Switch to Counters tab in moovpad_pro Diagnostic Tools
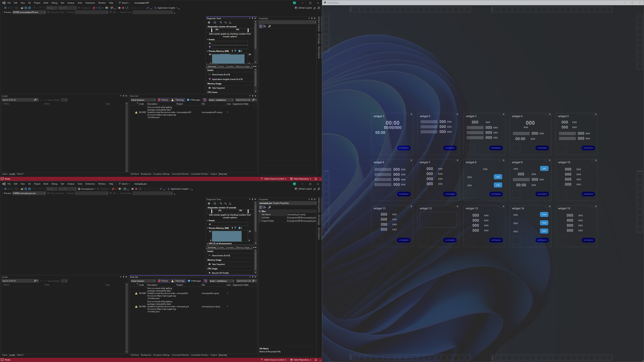 coord(230,248)
